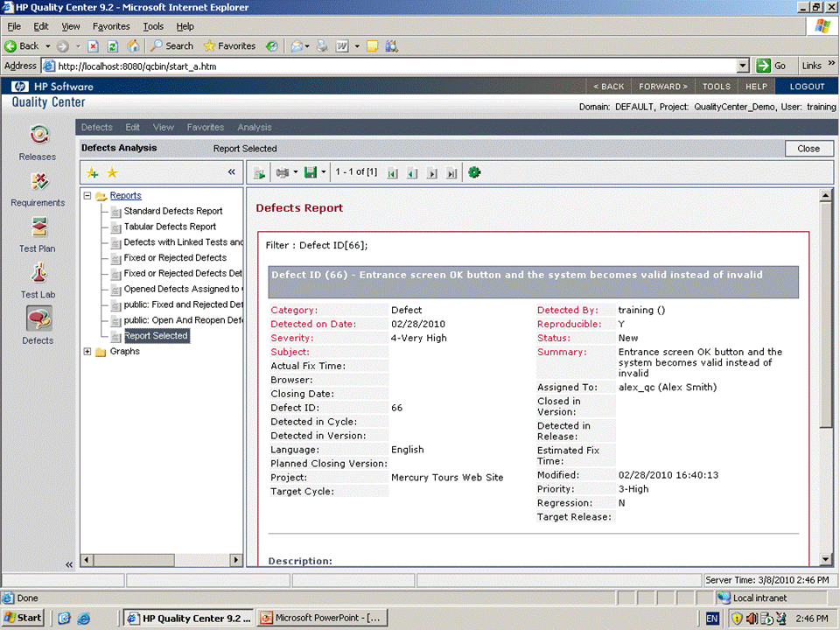Image resolution: width=840 pixels, height=630 pixels.
Task: Open the report save options dropdown arrow
Action: (324, 172)
